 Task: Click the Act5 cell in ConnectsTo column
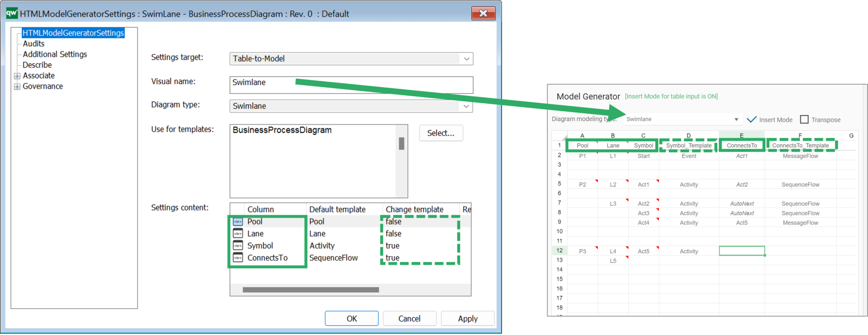point(742,223)
